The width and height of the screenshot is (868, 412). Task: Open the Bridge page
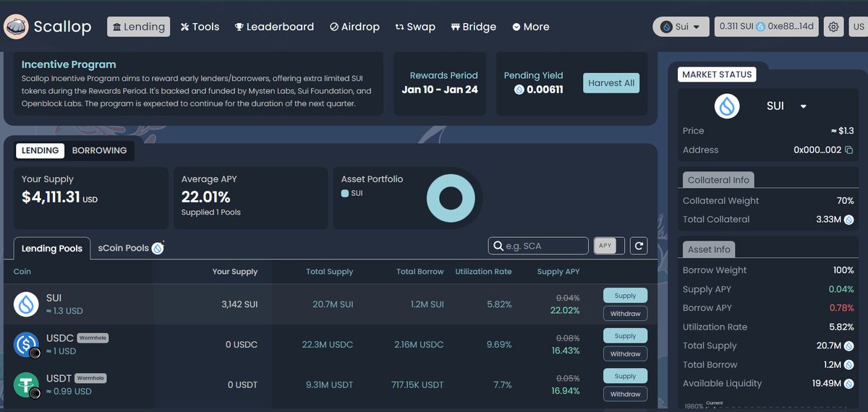(473, 27)
